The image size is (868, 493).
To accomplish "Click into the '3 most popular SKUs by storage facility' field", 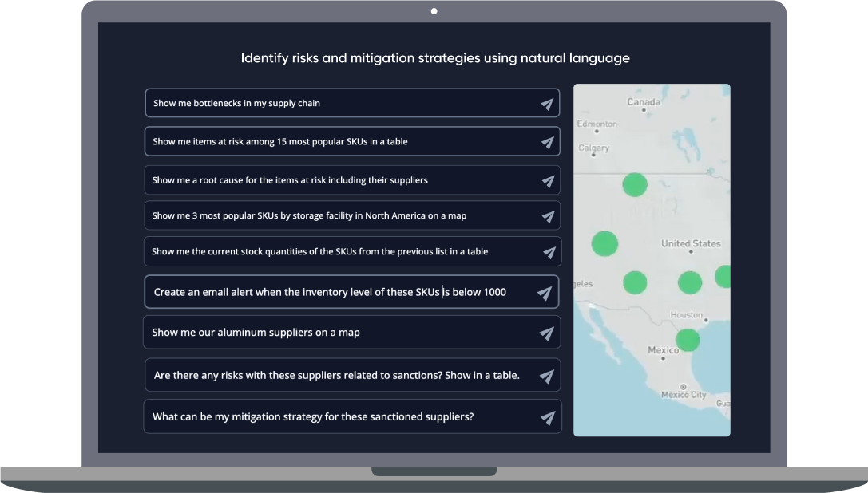I will (352, 216).
